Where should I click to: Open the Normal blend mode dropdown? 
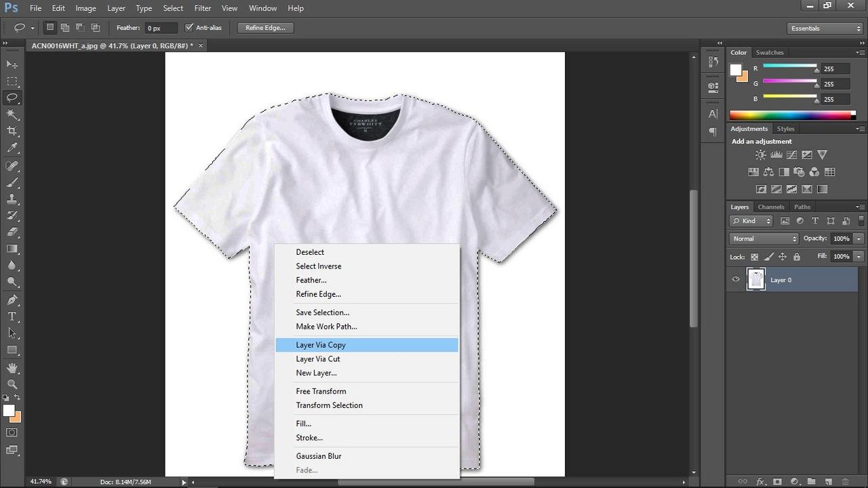click(x=764, y=239)
